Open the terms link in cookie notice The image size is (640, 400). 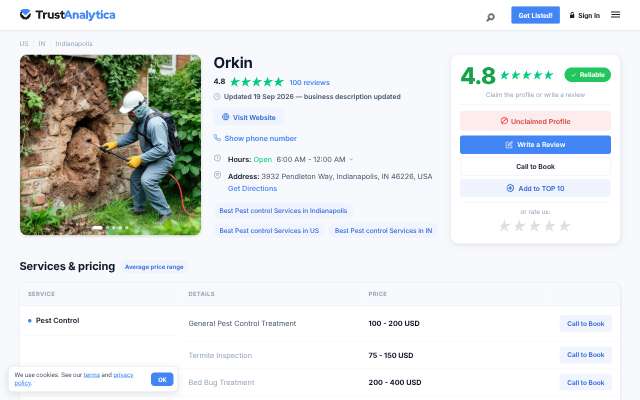[x=91, y=375]
